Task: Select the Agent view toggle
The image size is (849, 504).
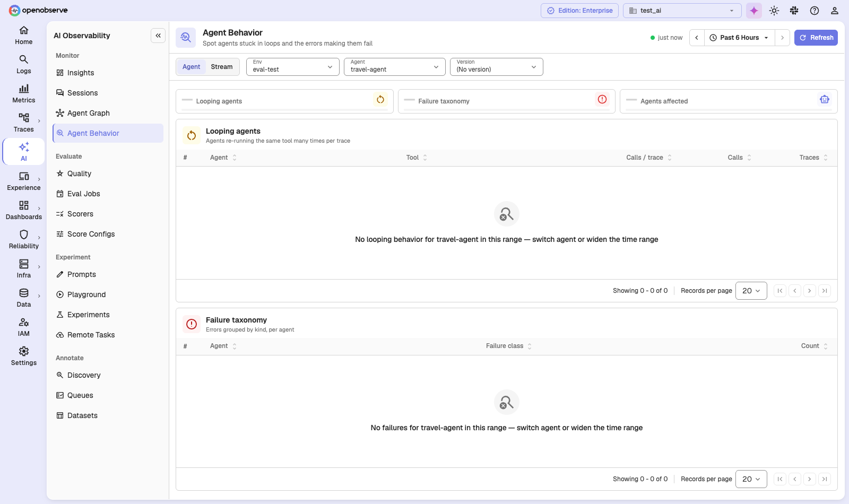Action: click(192, 67)
